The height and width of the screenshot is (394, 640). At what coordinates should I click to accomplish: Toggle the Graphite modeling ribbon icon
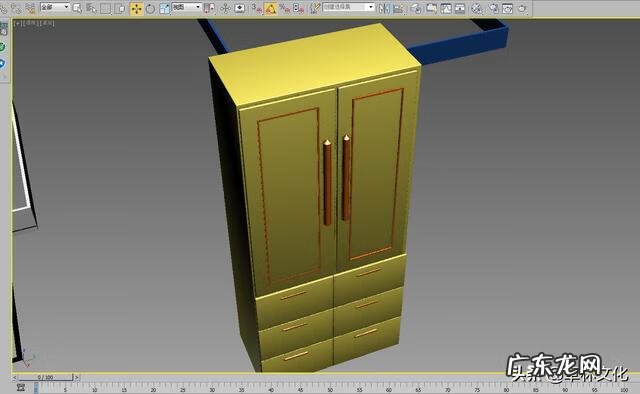(431, 8)
